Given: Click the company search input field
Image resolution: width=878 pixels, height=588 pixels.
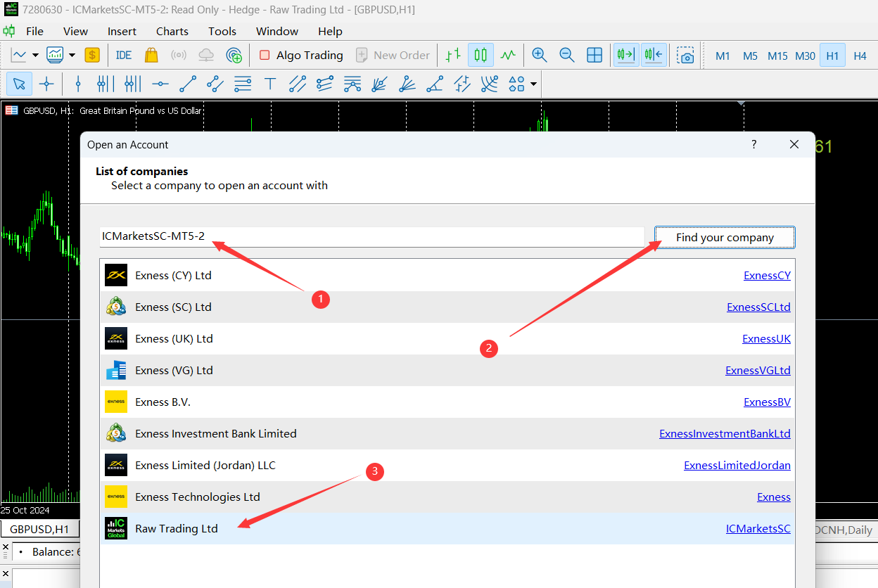Looking at the screenshot, I should pyautogui.click(x=371, y=236).
